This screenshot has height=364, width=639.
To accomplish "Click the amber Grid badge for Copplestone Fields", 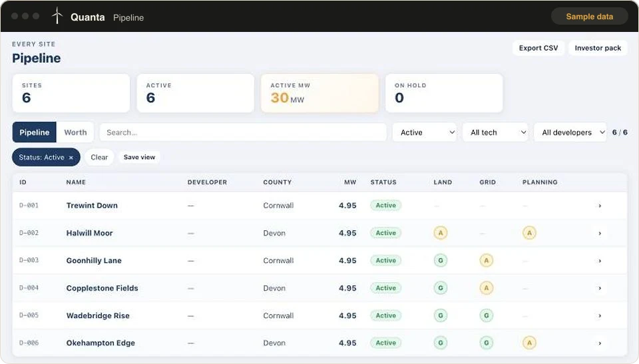I will pos(486,288).
